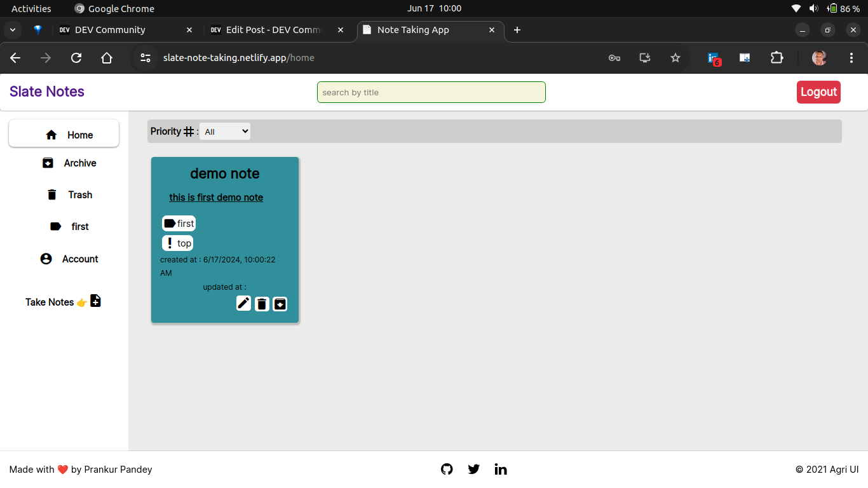This screenshot has width=868, height=488.
Task: Go to Home in the sidebar
Action: pyautogui.click(x=64, y=135)
